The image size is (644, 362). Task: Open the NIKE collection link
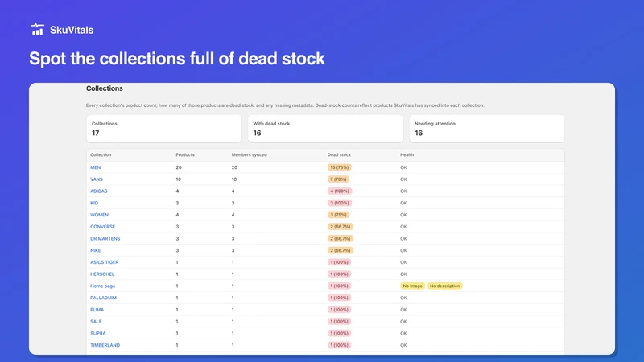coord(95,250)
